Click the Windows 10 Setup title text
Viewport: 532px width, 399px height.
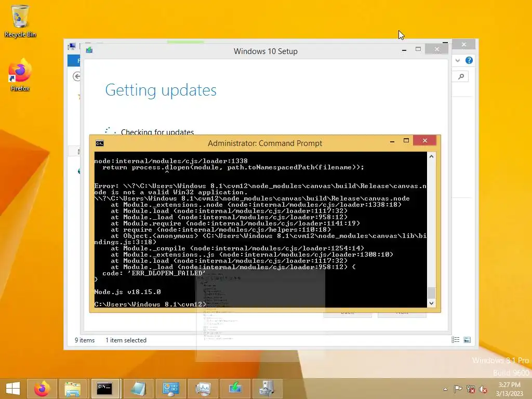tap(265, 51)
